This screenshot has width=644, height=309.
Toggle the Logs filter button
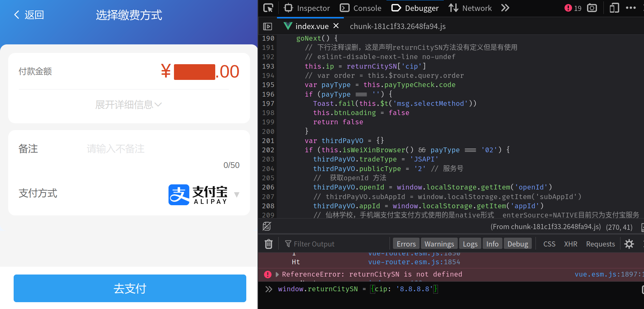click(470, 244)
